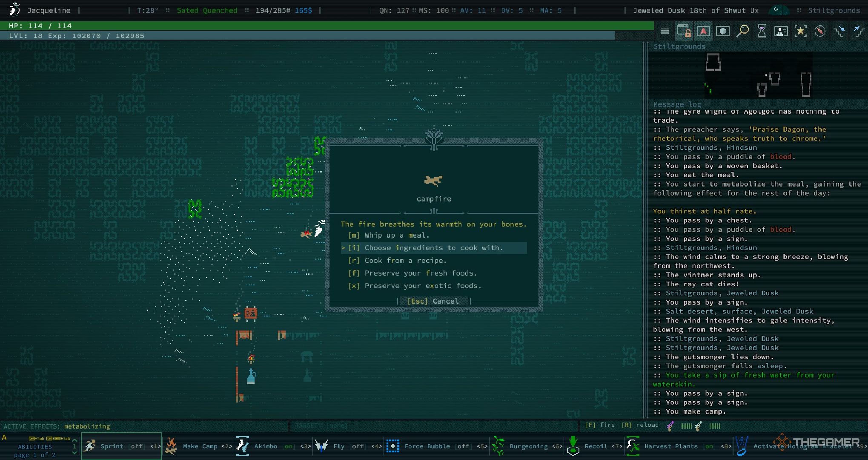Toggle Sprint ability off
Screen dimensions: 868x460
click(x=120, y=447)
